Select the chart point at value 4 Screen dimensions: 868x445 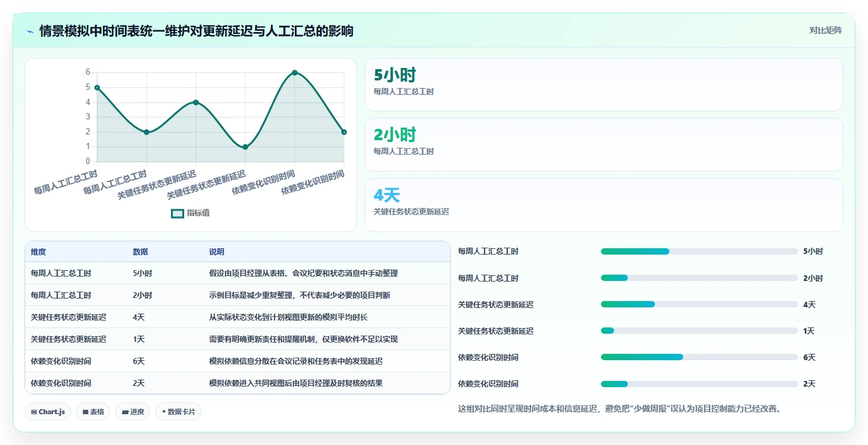(x=196, y=102)
